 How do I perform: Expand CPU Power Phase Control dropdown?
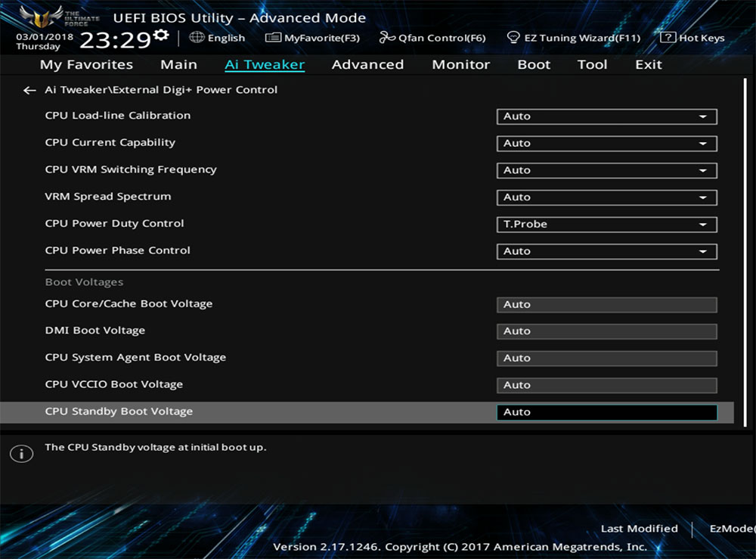pyautogui.click(x=606, y=251)
